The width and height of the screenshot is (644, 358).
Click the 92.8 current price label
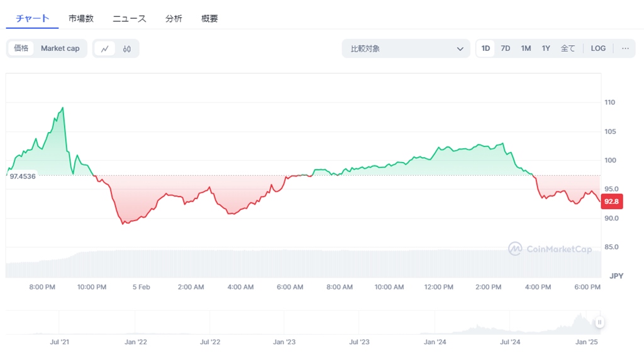click(611, 202)
